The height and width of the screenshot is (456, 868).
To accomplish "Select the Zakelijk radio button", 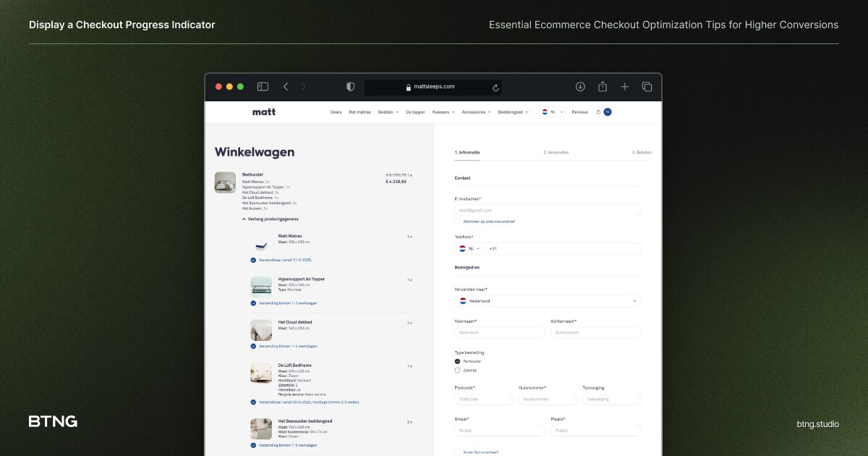I will [x=457, y=370].
